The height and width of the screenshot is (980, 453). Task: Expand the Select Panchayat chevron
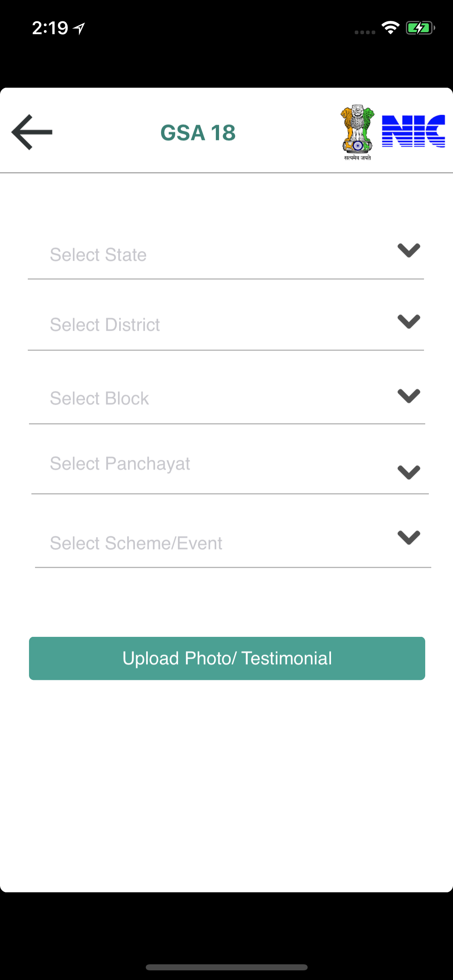(x=409, y=472)
